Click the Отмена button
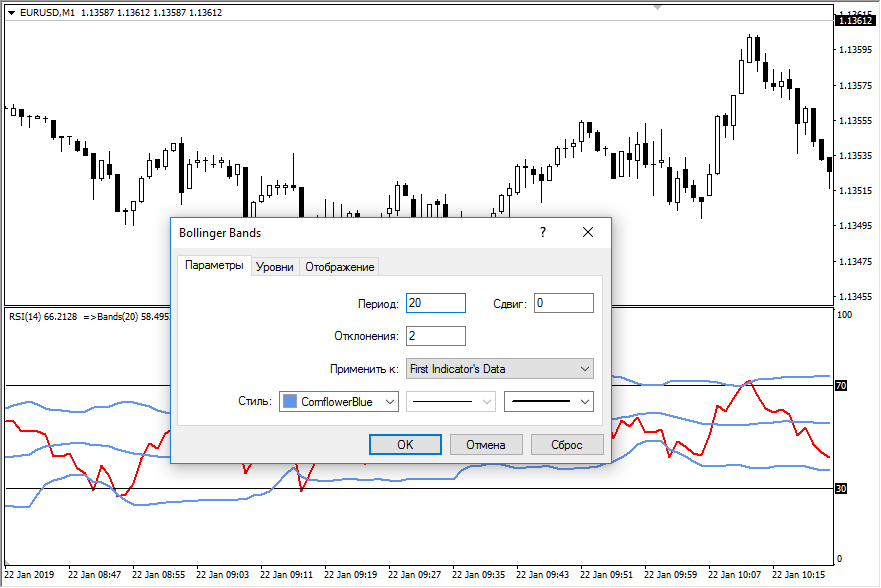Viewport: 881px width, 588px height. tap(485, 445)
